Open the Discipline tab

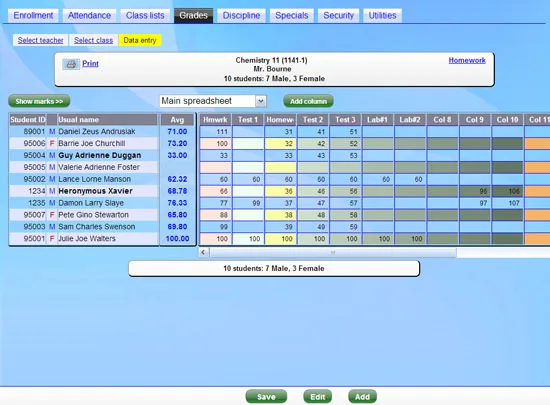[241, 15]
